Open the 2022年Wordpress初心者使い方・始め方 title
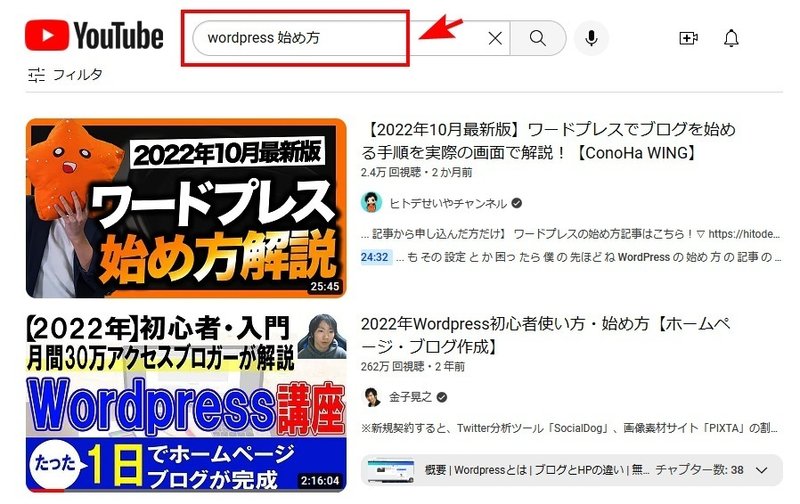 click(546, 335)
